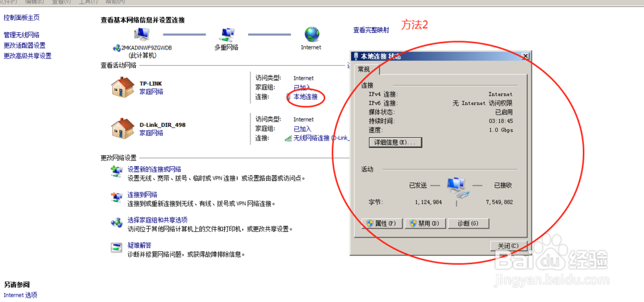
Task: Click the TP-LINK house network icon
Action: point(123,87)
